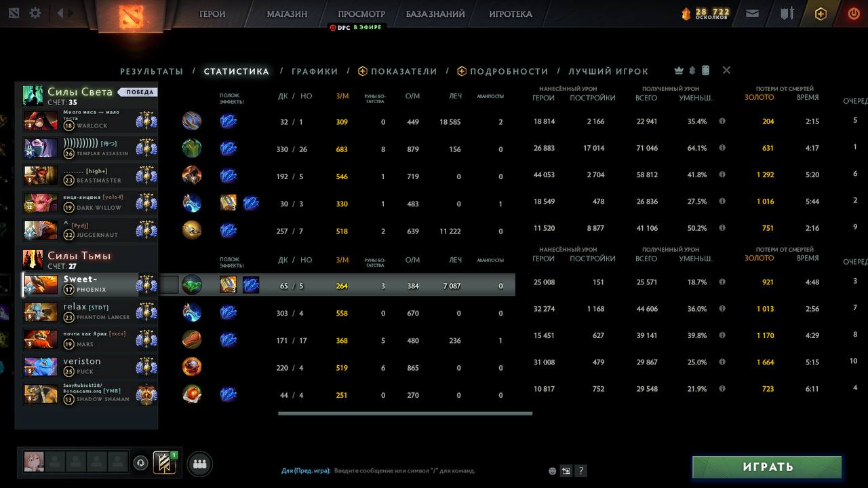Click the red power quit icon

854,13
